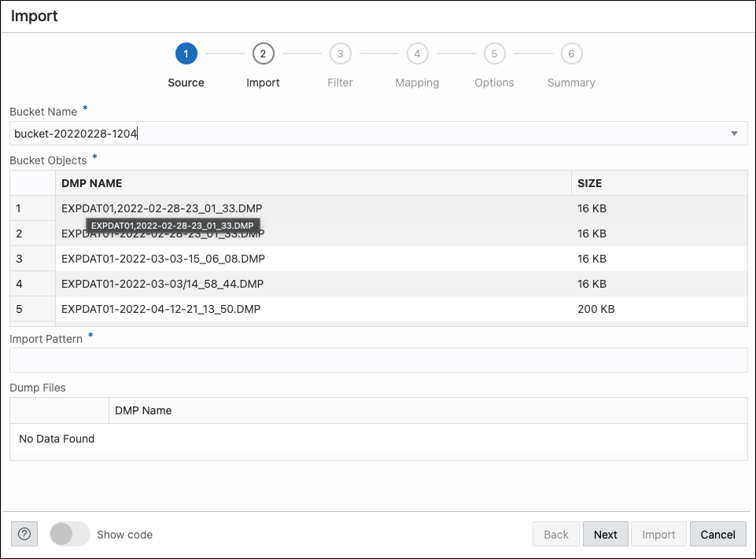This screenshot has width=756, height=559.
Task: Toggle the Show code switch
Action: [x=70, y=534]
